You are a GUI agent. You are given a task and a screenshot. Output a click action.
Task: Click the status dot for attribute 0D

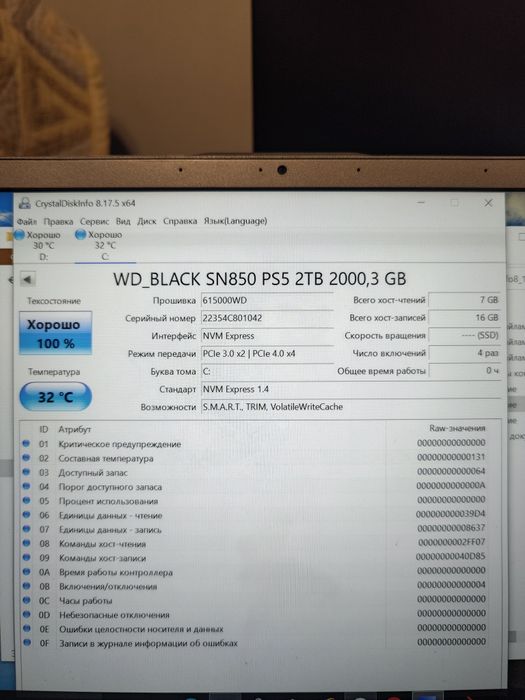click(27, 614)
